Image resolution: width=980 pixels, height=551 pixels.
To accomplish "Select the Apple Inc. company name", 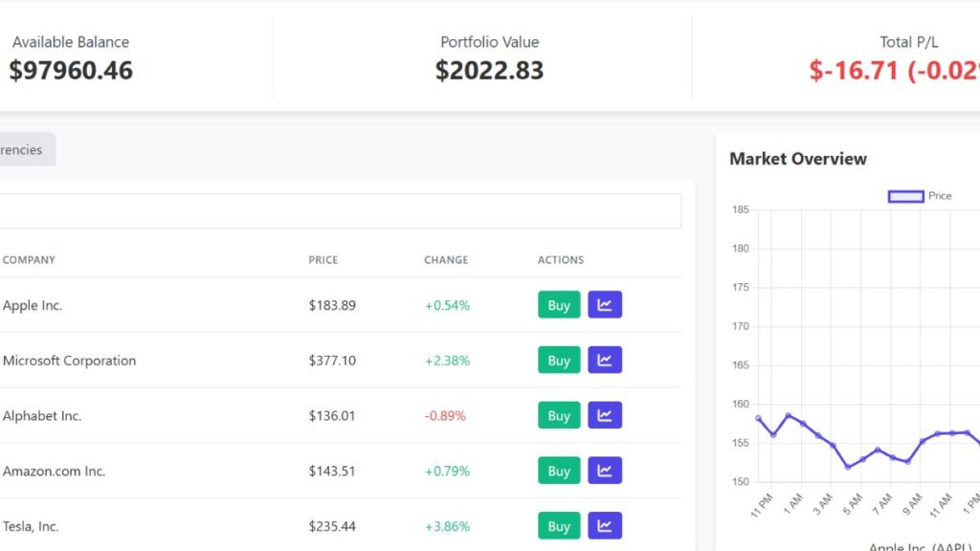I will [x=33, y=305].
